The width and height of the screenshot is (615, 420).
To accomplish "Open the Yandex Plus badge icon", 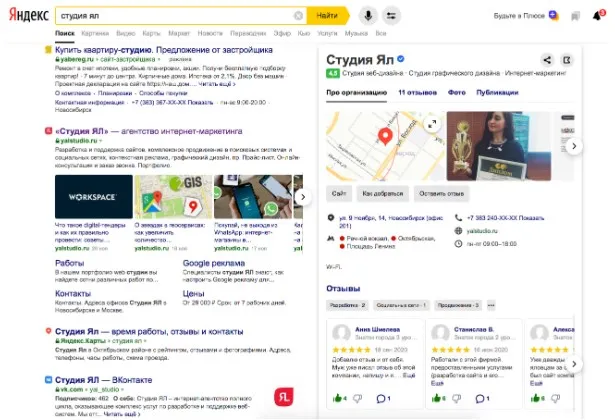I will pos(553,16).
